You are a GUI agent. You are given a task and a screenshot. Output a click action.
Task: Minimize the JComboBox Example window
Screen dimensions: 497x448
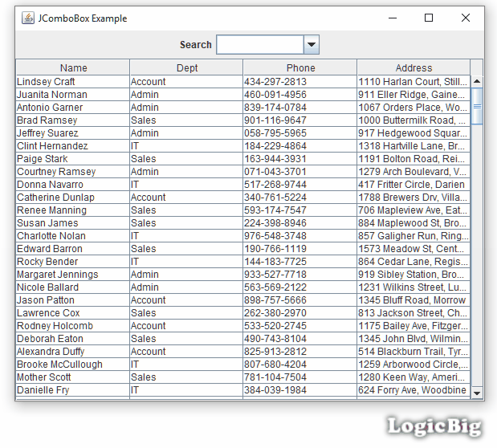click(393, 18)
